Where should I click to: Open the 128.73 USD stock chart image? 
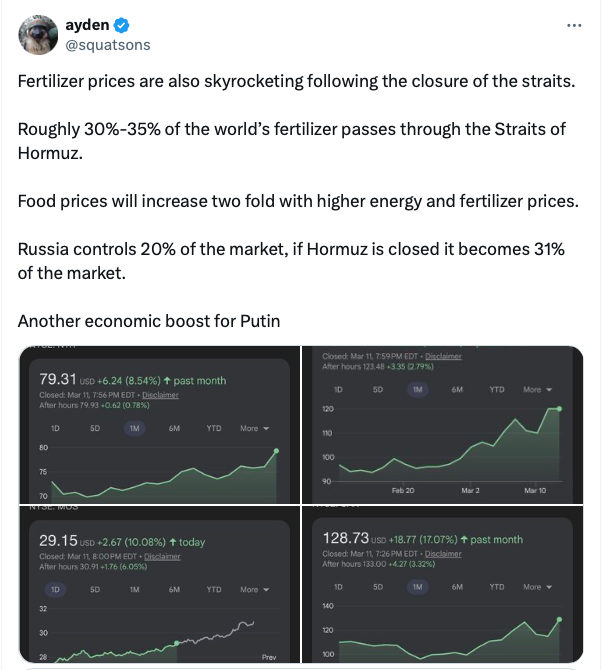tap(443, 591)
